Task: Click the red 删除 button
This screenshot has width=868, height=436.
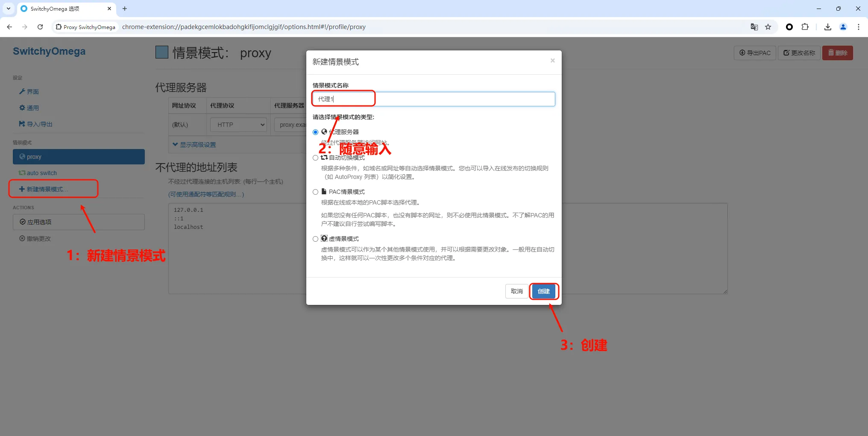Action: pos(838,53)
